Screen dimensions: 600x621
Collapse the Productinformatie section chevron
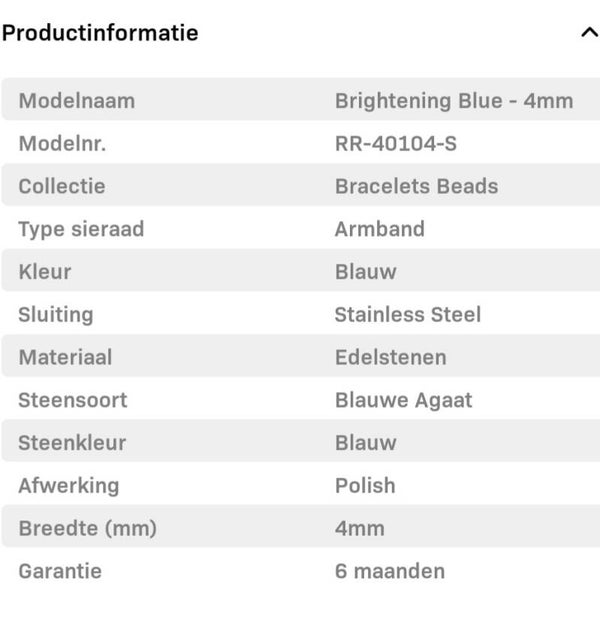(x=588, y=32)
